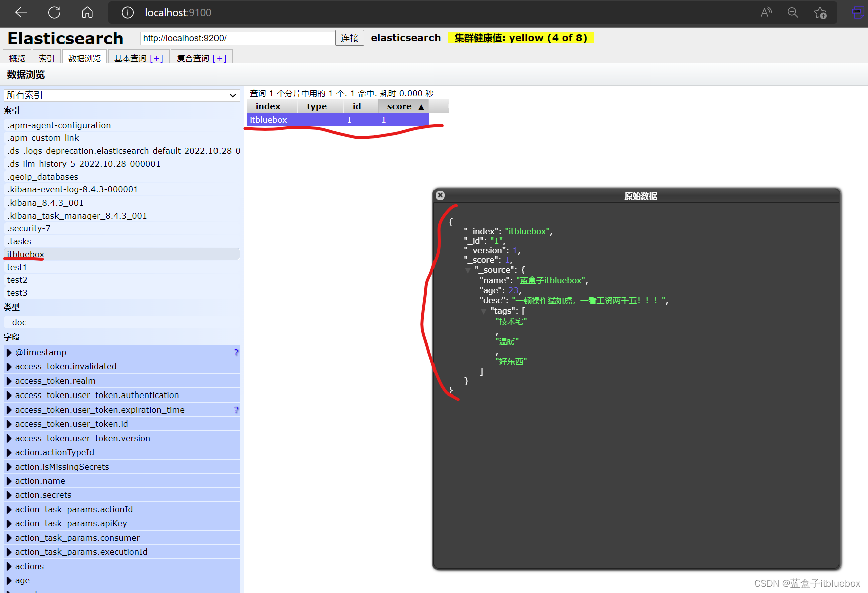Switch to the 概览 overview tab
This screenshot has width=868, height=593.
click(17, 58)
